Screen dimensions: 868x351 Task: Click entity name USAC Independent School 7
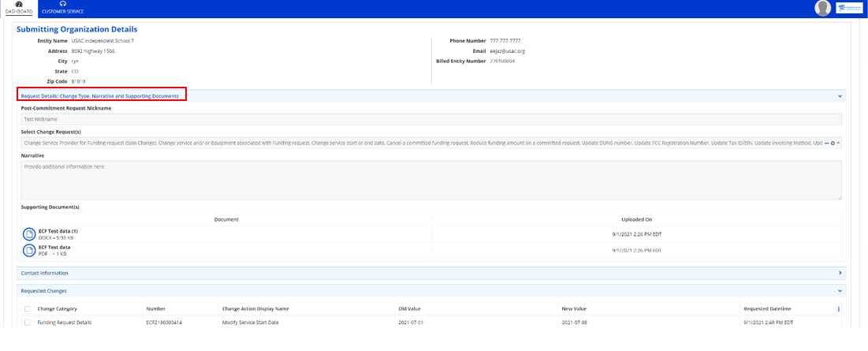pos(102,41)
